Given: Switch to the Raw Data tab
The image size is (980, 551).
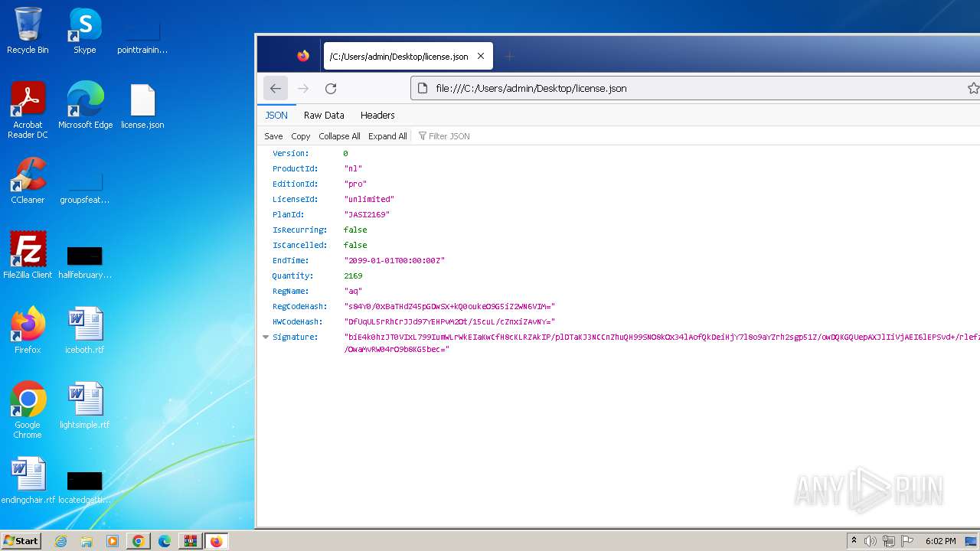Looking at the screenshot, I should (x=324, y=115).
